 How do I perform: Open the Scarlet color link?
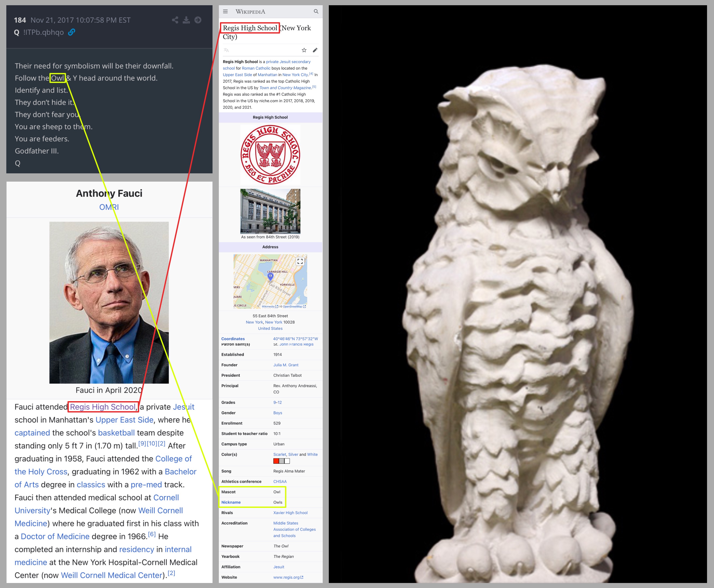(x=280, y=455)
